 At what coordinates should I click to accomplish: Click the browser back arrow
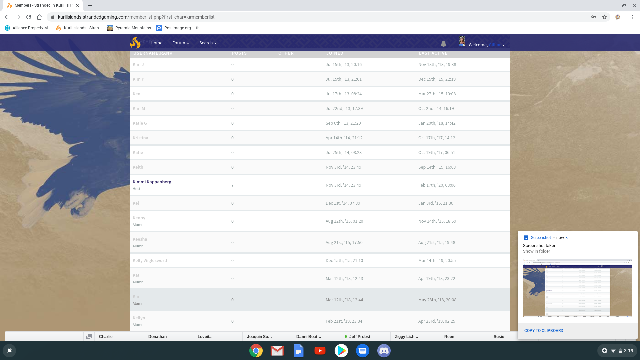pos(7,17)
